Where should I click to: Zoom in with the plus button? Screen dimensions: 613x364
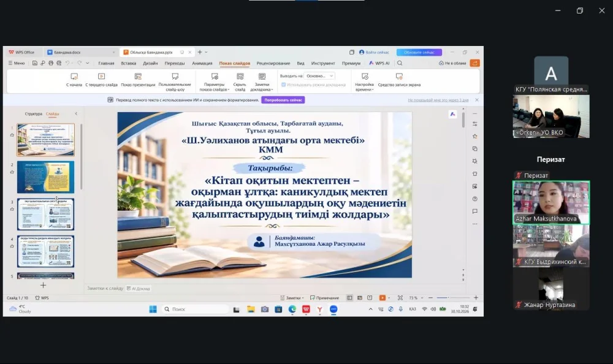pyautogui.click(x=476, y=298)
